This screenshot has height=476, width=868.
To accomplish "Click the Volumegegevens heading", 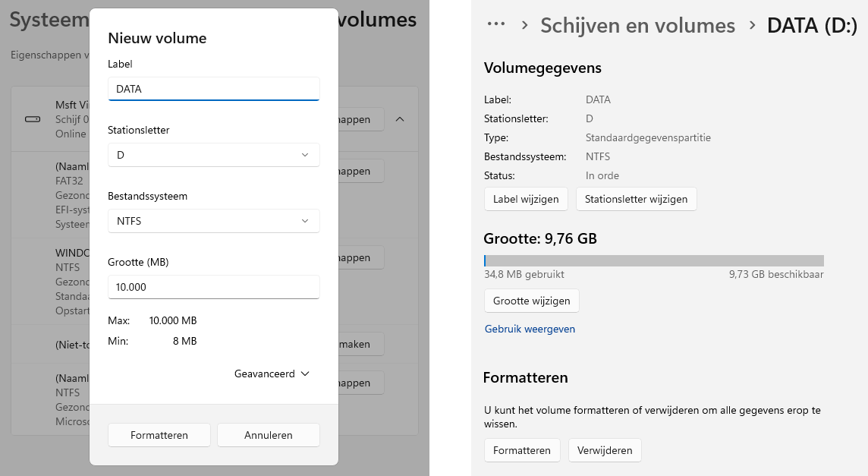I will [x=542, y=68].
